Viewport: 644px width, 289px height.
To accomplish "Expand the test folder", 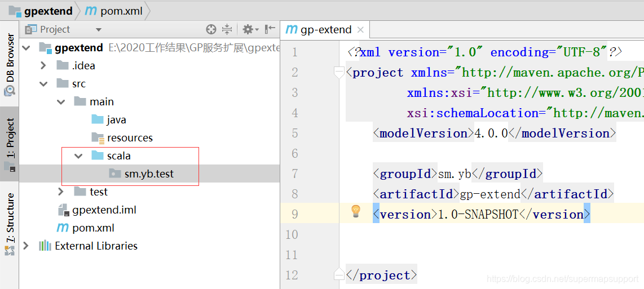I will pos(61,192).
